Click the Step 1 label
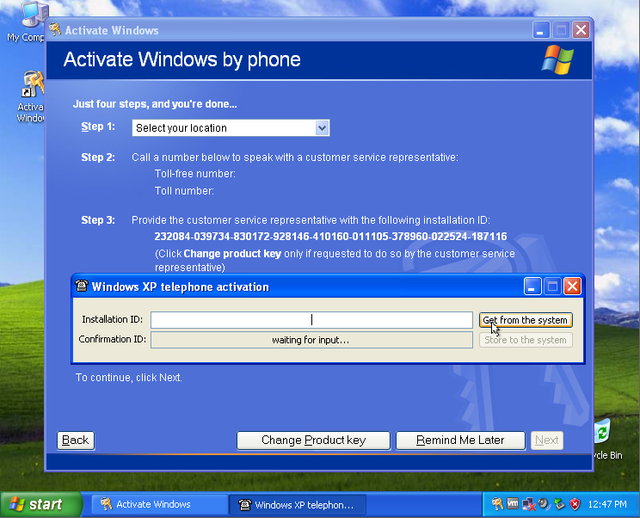Image resolution: width=640 pixels, height=518 pixels. point(98,127)
